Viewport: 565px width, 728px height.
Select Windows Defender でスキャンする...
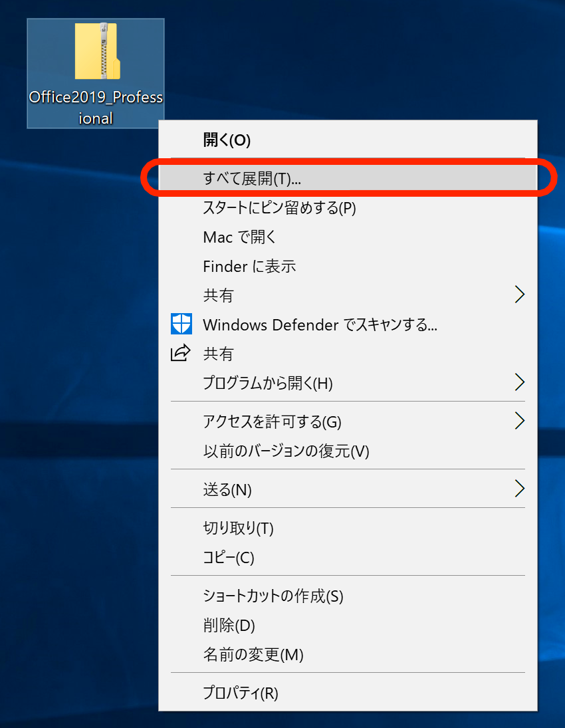348,324
